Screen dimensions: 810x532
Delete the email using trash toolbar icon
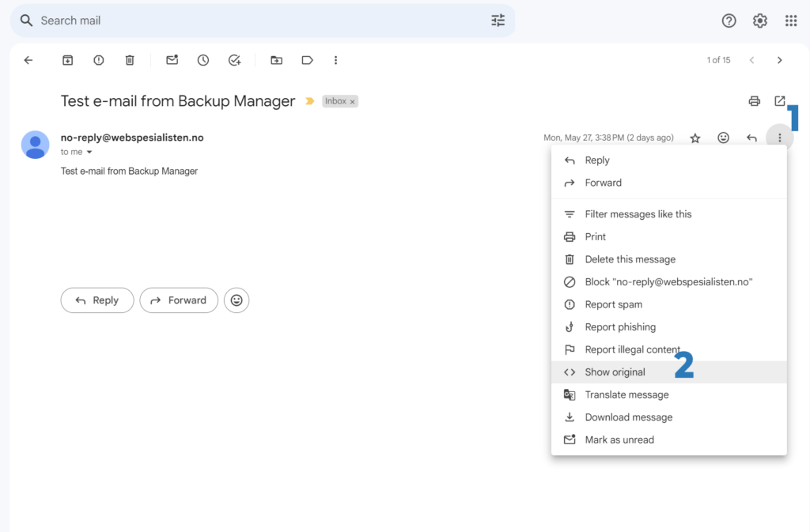coord(130,60)
